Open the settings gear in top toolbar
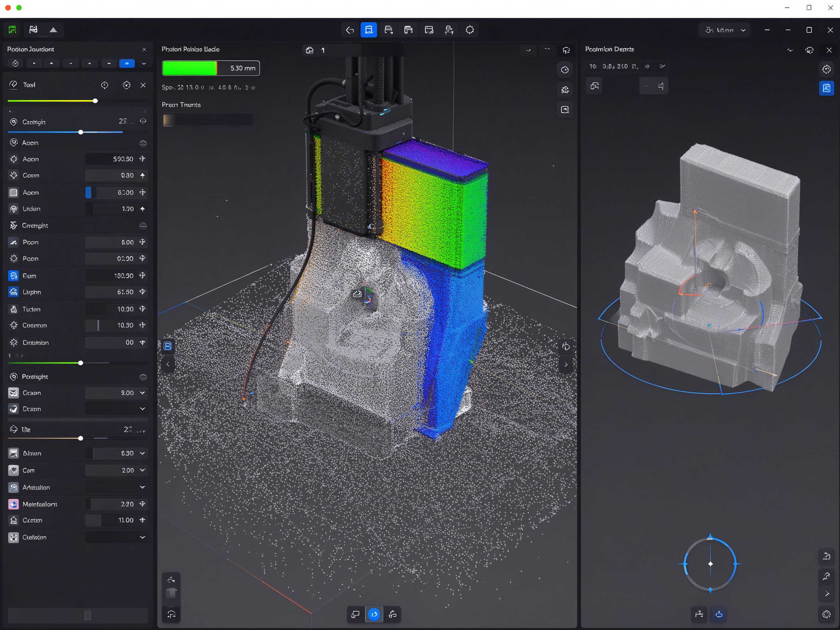The width and height of the screenshot is (840, 630). tap(470, 30)
